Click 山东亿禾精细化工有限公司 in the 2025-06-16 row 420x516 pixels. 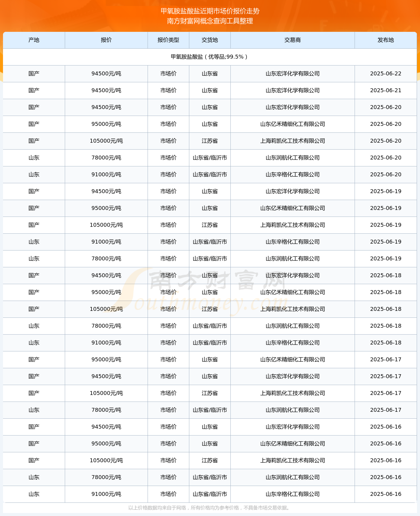point(292,444)
